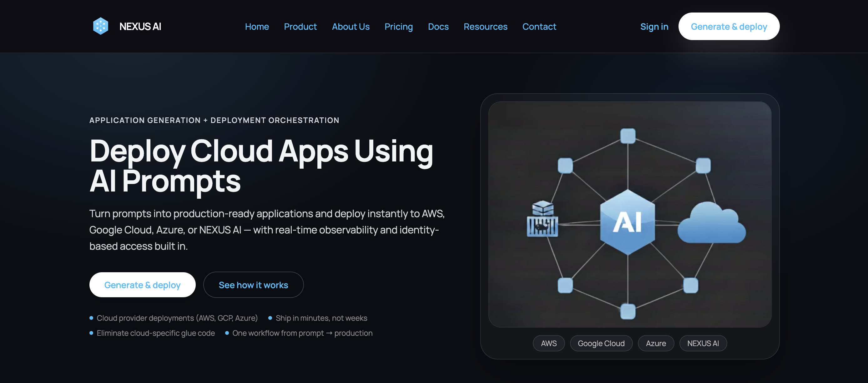The image size is (868, 383).
Task: Open the Pricing page from the navbar
Action: click(399, 27)
